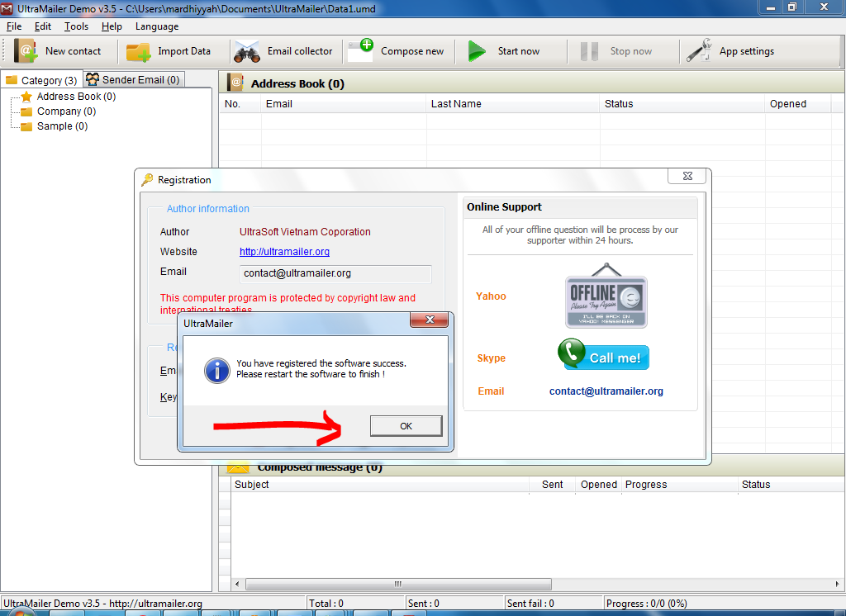Viewport: 846px width, 616px height.
Task: Click the Company folder icon
Action: pyautogui.click(x=26, y=111)
